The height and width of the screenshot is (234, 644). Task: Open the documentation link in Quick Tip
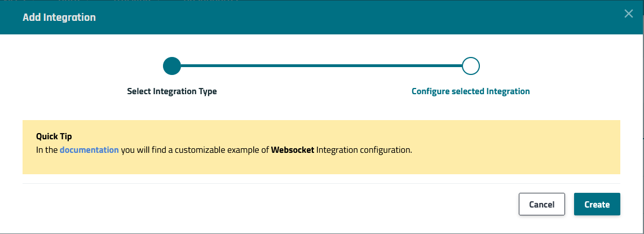89,151
